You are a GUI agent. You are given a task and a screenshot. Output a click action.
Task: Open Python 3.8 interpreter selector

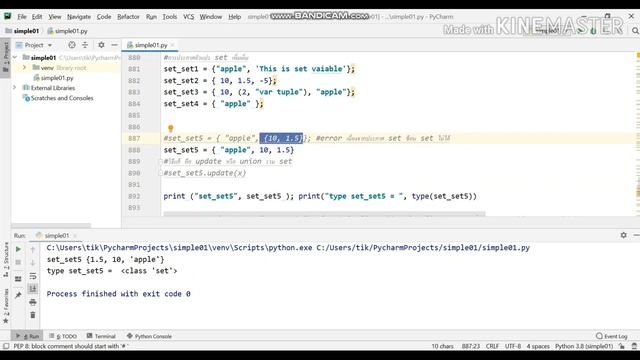tap(584, 346)
